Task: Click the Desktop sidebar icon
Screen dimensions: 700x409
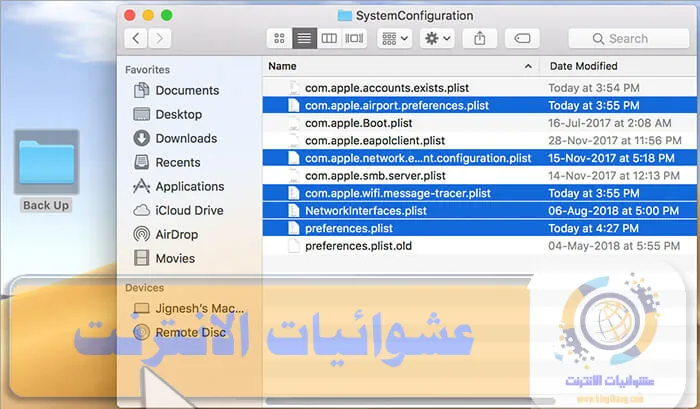Action: 142,114
